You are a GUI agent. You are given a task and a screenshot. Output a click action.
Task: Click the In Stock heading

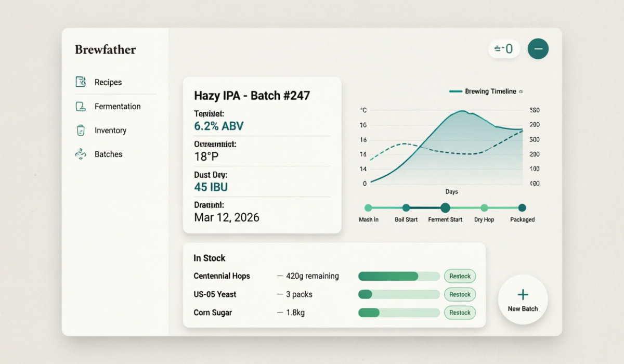click(x=210, y=258)
